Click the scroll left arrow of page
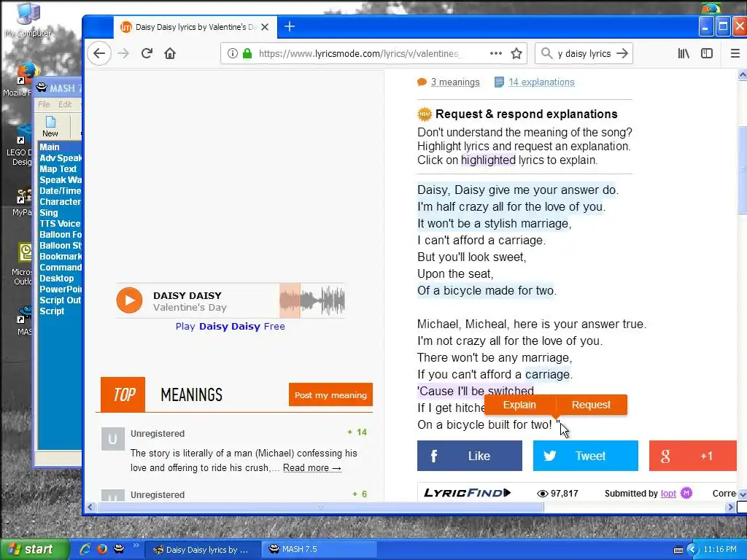 click(x=90, y=507)
